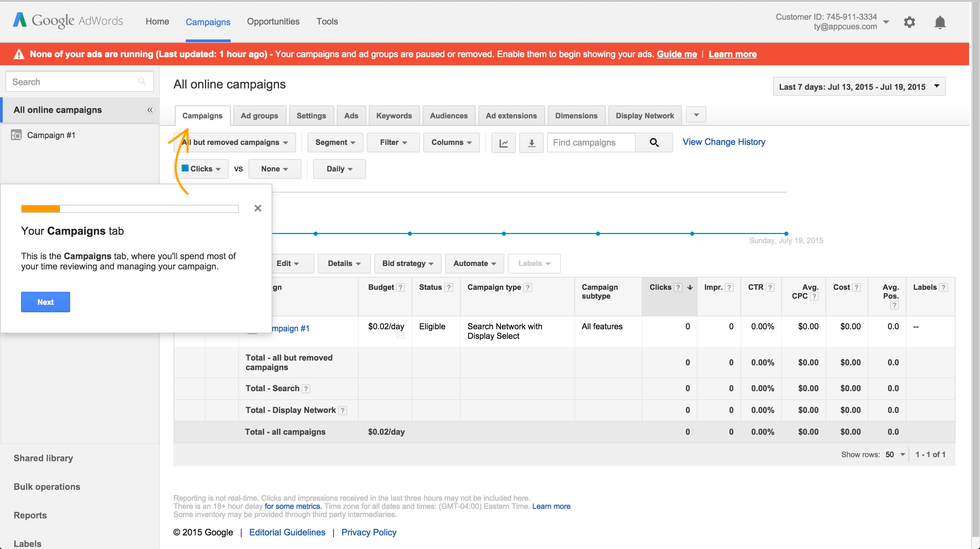Viewport: 980px width, 549px height.
Task: Click the tour progress bar
Action: [130, 209]
